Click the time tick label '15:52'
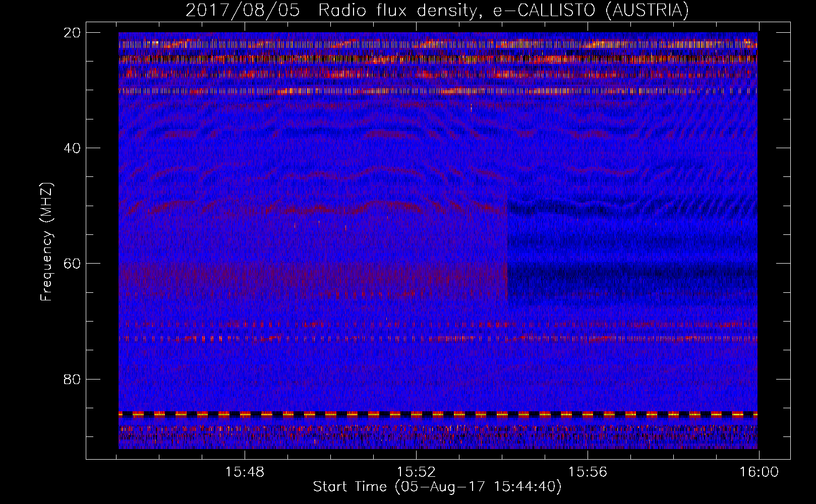Viewport: 816px width, 504px height. 416,472
